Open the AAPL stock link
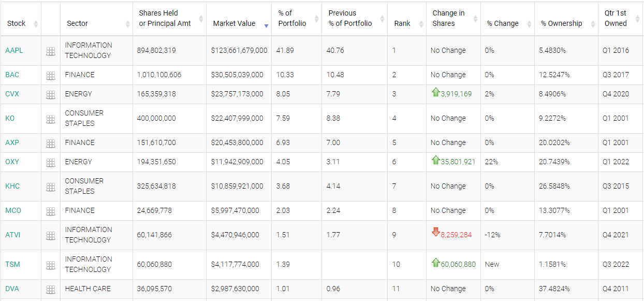The width and height of the screenshot is (644, 301). (x=14, y=50)
